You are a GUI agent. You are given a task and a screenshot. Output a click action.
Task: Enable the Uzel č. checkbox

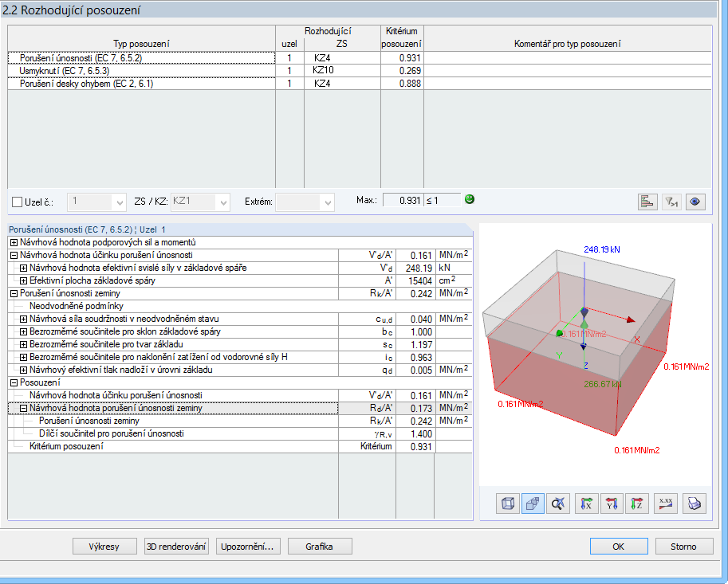[x=18, y=202]
